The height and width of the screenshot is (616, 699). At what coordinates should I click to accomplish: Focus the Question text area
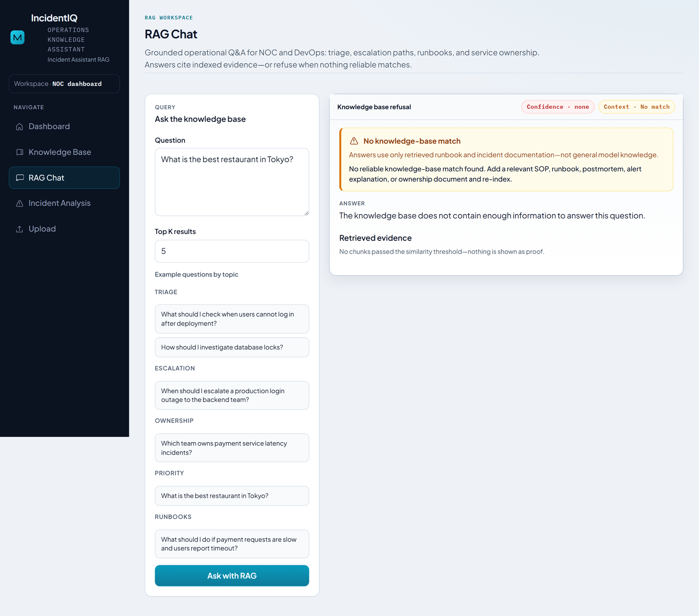point(232,182)
